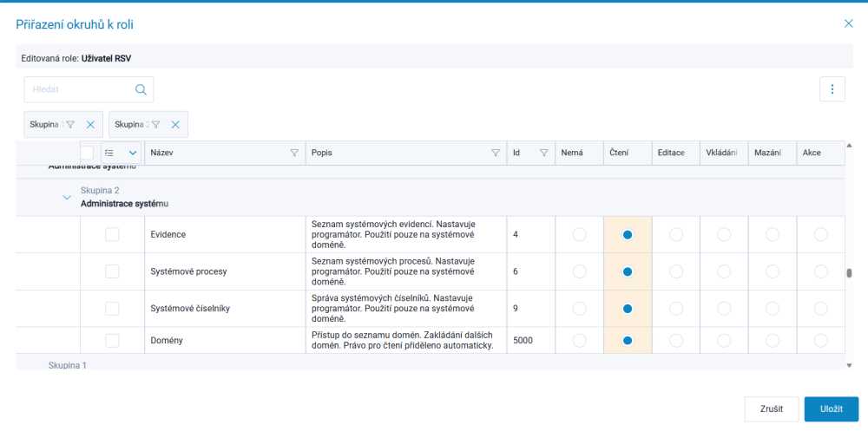
Task: Check the Systémové číselníky row checkbox
Action: click(112, 309)
